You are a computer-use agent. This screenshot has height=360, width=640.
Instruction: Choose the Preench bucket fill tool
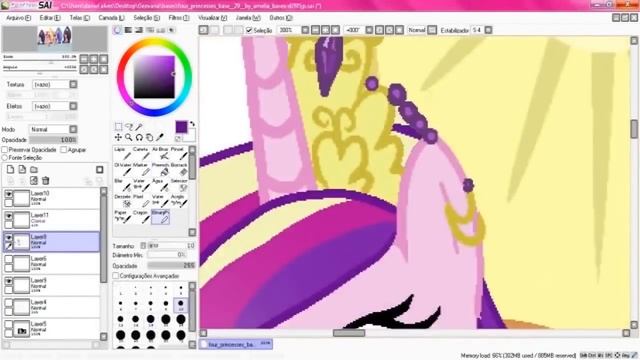[x=160, y=170]
